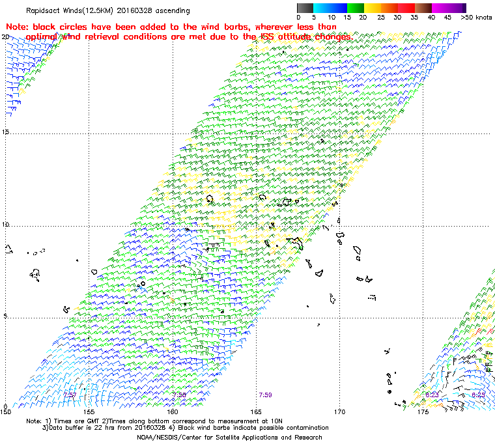
Task: Click the red note line starting 'optimal wind retrieval'
Action: pos(189,37)
